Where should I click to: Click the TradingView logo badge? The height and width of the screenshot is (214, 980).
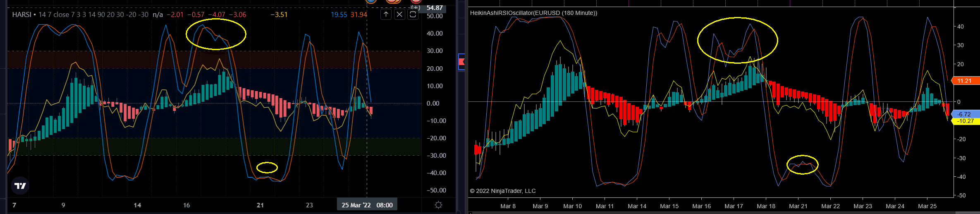20,186
